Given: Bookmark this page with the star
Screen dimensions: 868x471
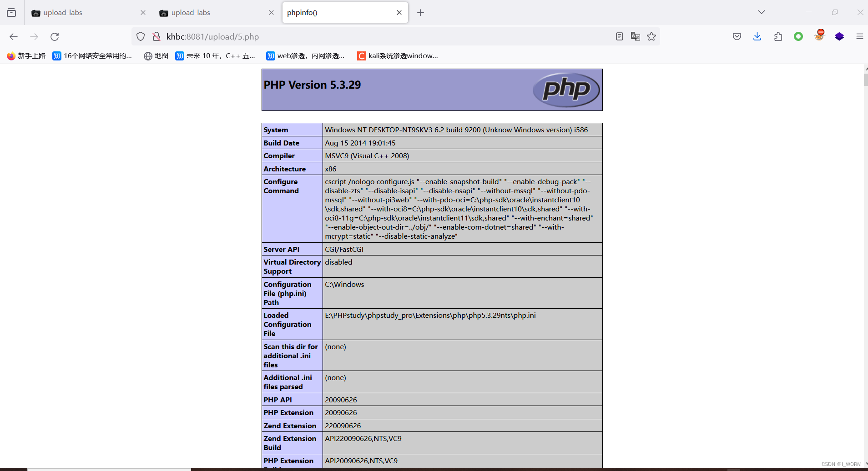Looking at the screenshot, I should [651, 37].
